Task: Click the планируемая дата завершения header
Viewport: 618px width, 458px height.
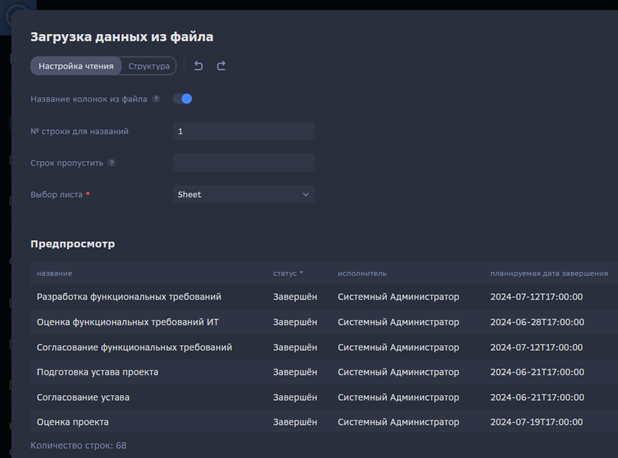Action: 549,273
